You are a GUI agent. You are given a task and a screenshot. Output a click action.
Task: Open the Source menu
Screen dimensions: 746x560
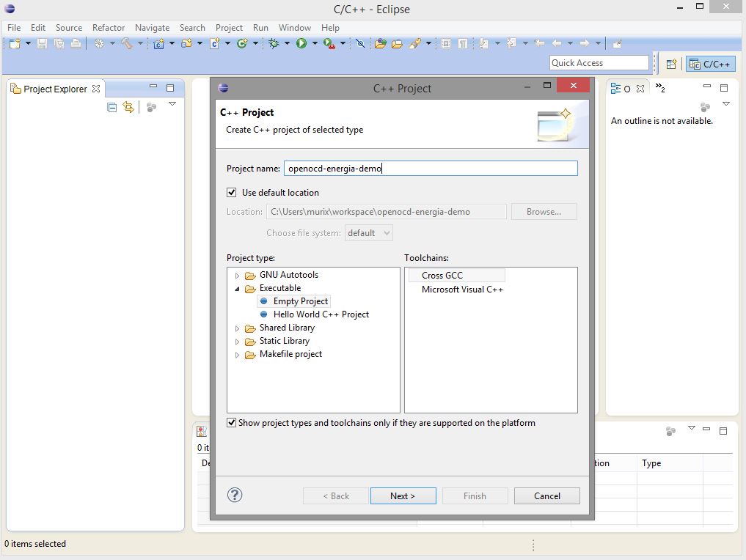pyautogui.click(x=68, y=28)
